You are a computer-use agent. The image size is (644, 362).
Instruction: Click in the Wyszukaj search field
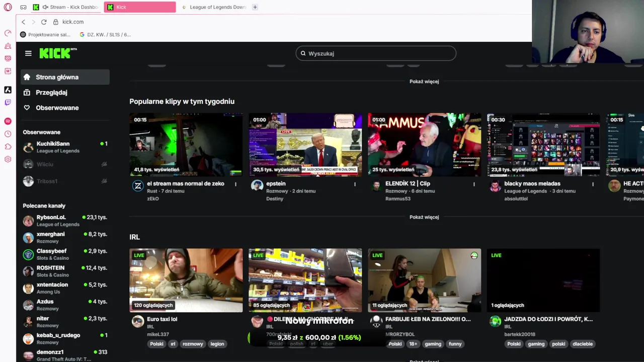point(376,53)
